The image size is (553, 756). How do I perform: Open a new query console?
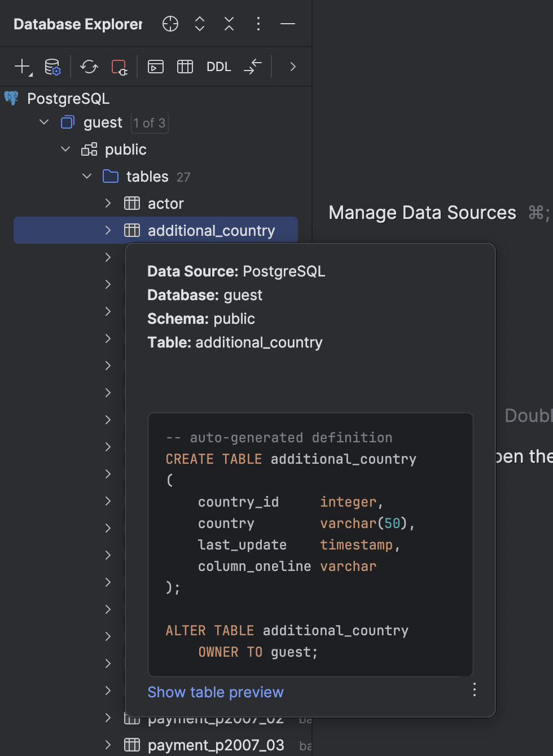tap(155, 67)
